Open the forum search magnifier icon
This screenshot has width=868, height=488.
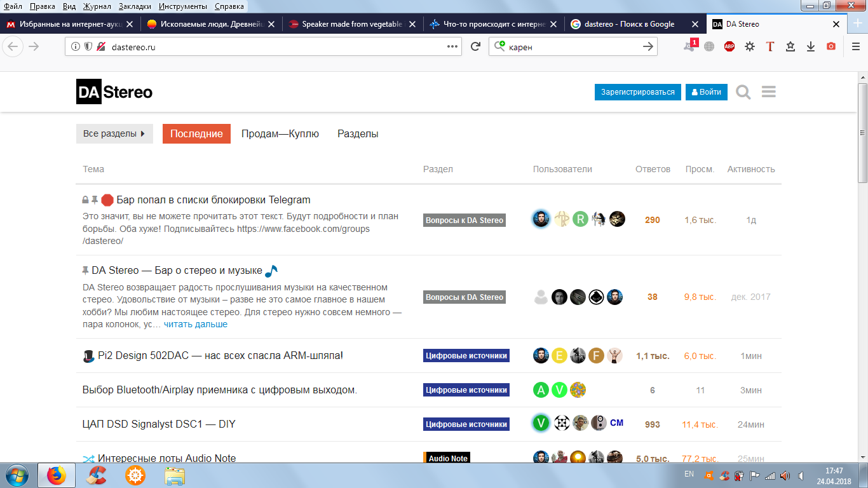pos(743,92)
